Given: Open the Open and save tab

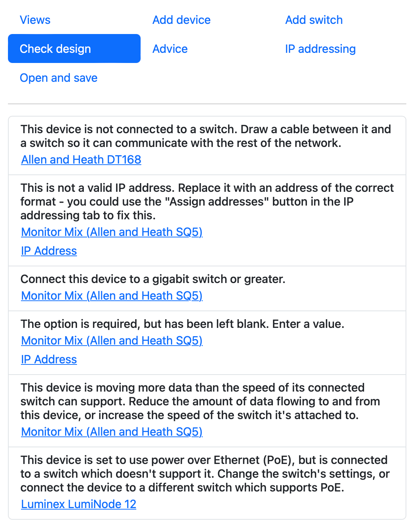Looking at the screenshot, I should pos(59,78).
